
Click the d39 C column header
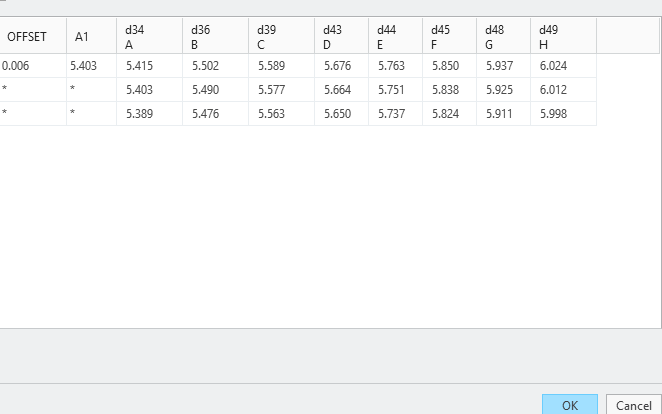pyautogui.click(x=281, y=37)
